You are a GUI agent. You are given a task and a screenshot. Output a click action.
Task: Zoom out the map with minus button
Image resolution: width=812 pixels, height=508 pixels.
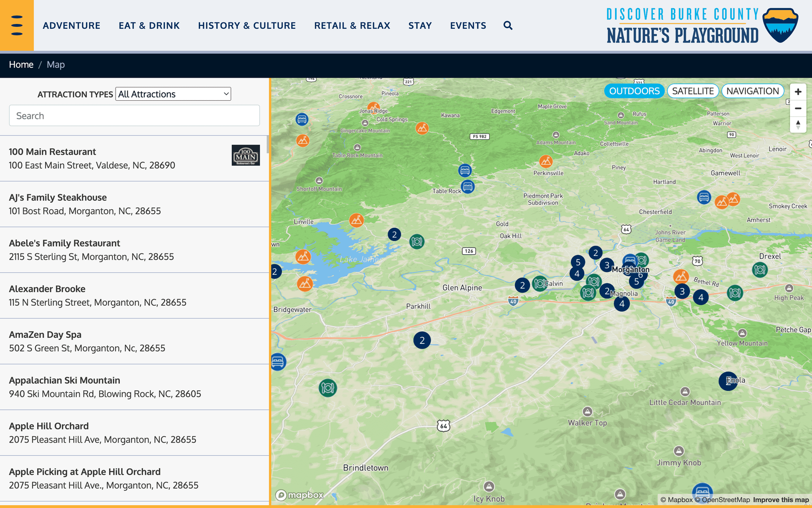(798, 108)
